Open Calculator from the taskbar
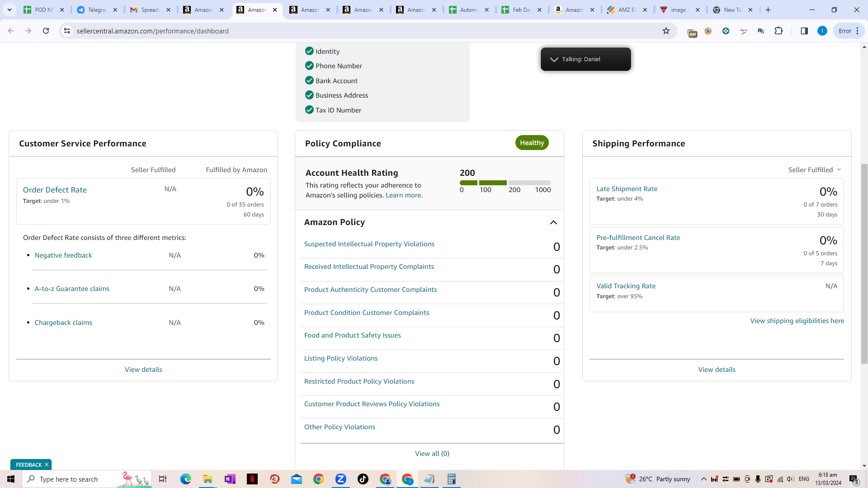 tap(451, 479)
